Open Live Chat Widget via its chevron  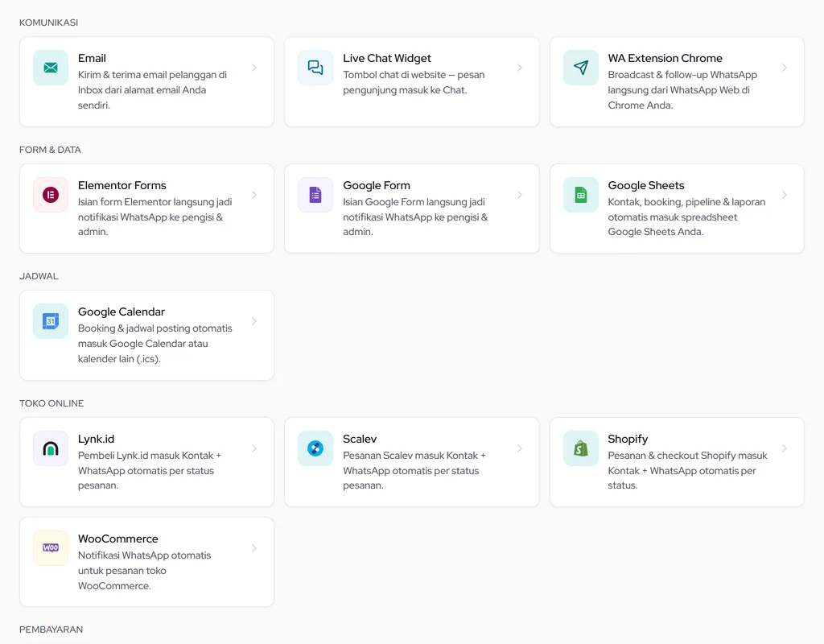pyautogui.click(x=520, y=68)
